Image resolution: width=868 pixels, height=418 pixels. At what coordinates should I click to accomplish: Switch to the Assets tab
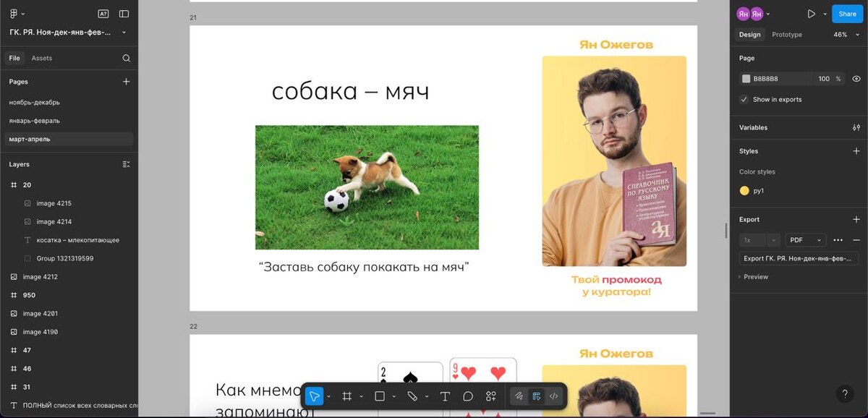click(x=42, y=58)
